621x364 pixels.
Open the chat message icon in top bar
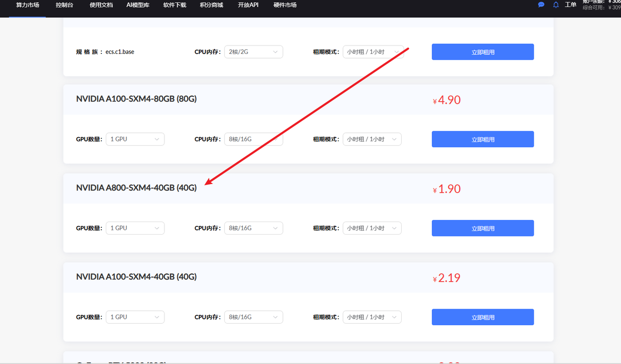(540, 5)
